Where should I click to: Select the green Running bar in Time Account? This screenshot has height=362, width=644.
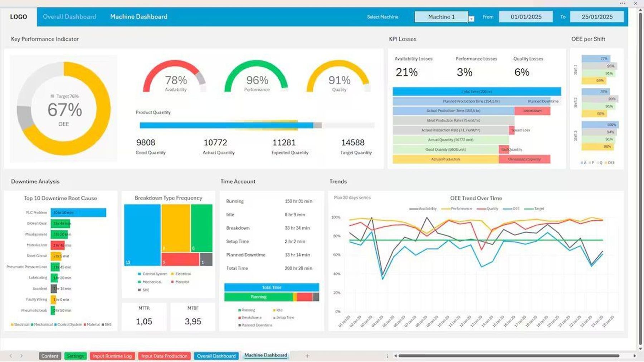(x=259, y=297)
